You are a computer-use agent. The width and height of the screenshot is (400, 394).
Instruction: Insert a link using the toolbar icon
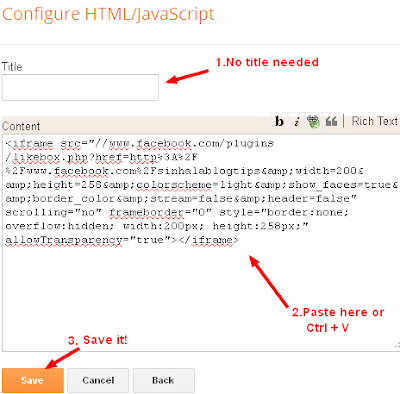pos(313,121)
